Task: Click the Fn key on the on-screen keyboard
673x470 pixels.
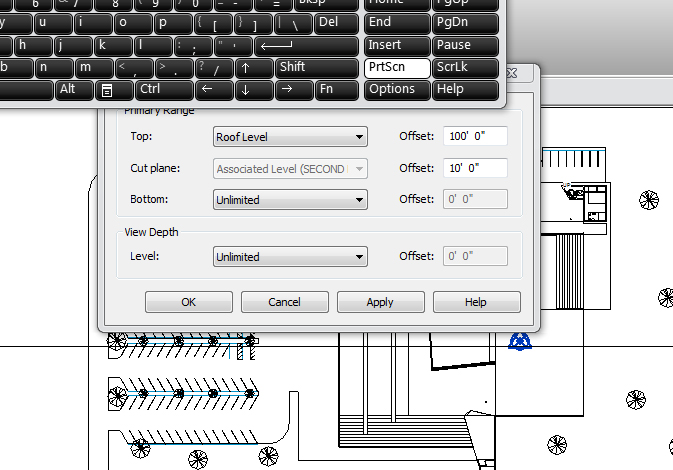Action: 336,90
